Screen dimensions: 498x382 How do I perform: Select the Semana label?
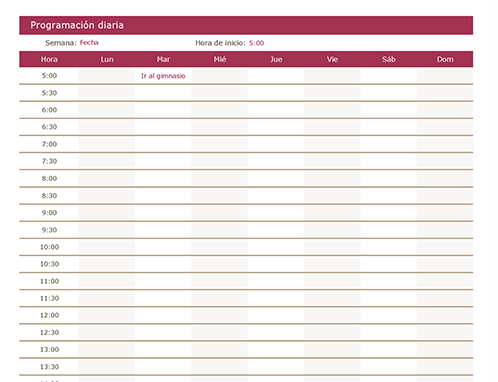61,43
